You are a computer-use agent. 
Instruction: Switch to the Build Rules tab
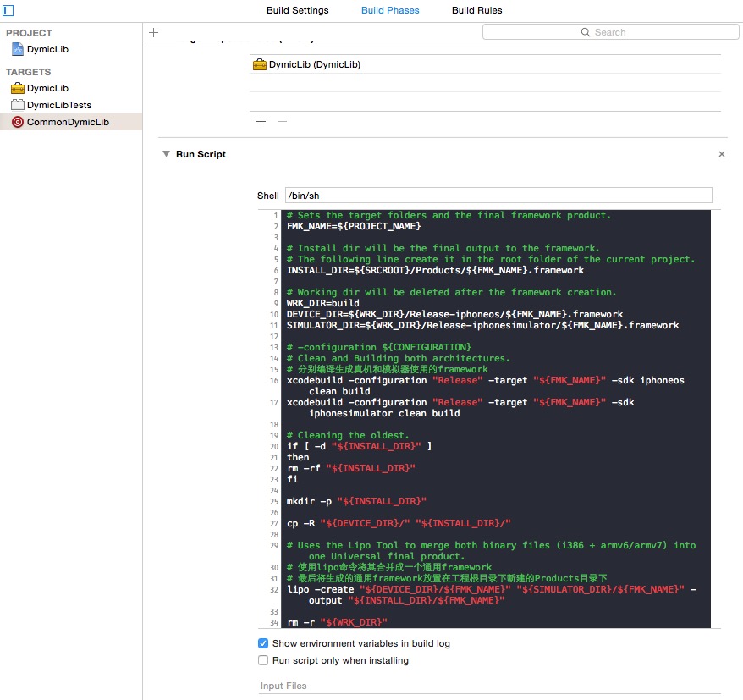[478, 11]
